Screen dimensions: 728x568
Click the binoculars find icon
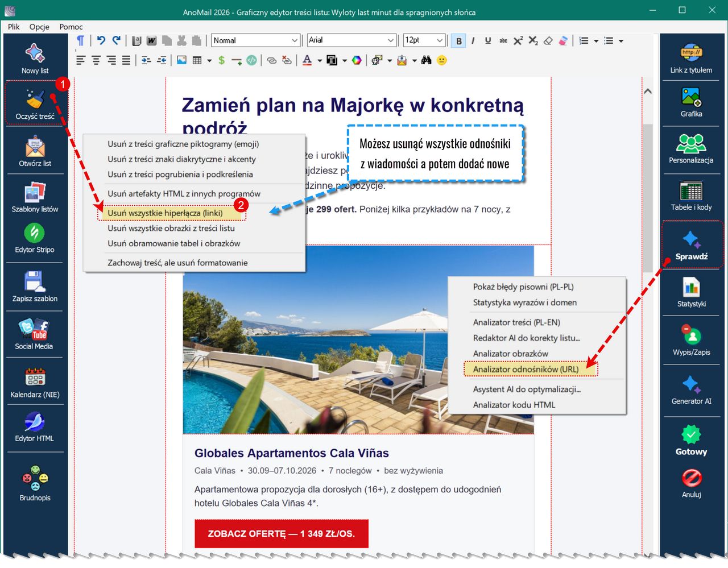[x=426, y=60]
